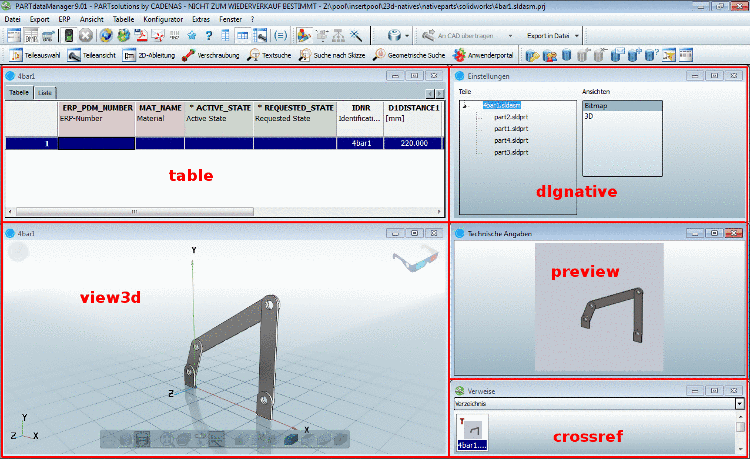The width and height of the screenshot is (750, 459).
Task: Select part1.sldprt in the Teile tree
Action: 511,129
